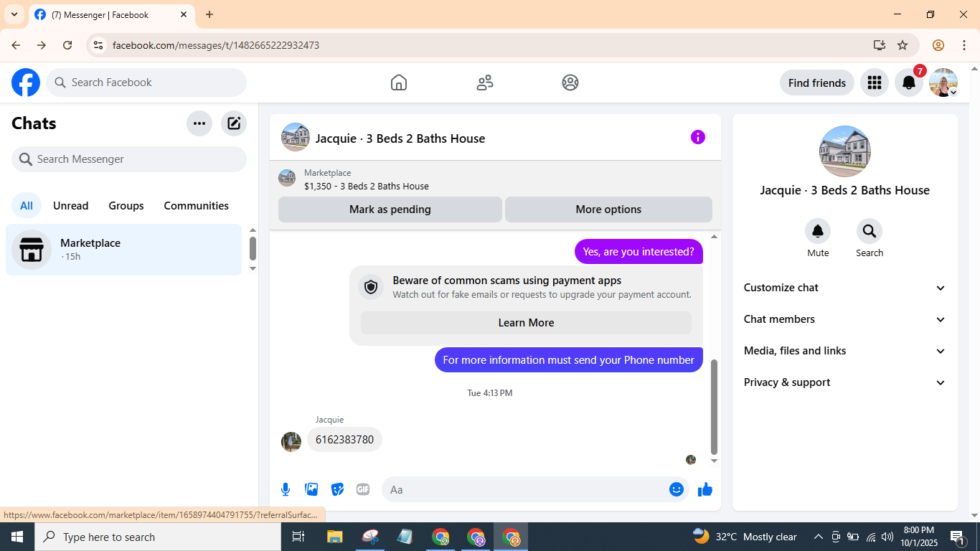Click the chat list scrollbar thumb
This screenshot has width=980, height=551.
[253, 248]
